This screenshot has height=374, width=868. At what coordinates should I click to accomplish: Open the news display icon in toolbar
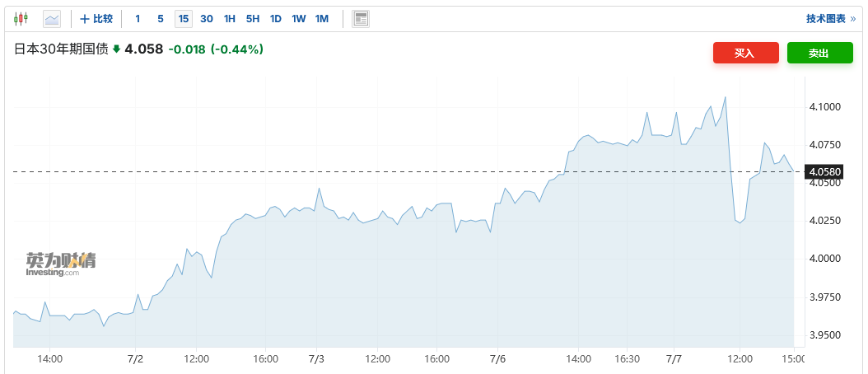pyautogui.click(x=361, y=19)
